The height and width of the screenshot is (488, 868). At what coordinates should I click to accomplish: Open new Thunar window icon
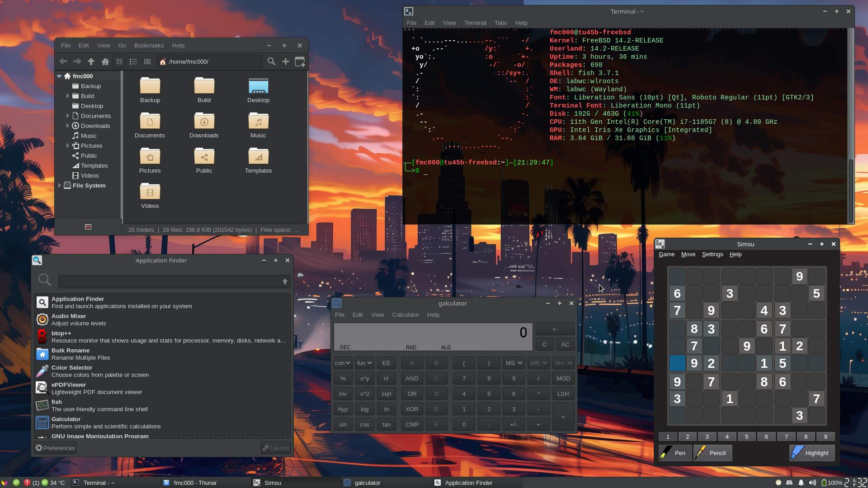pyautogui.click(x=300, y=61)
